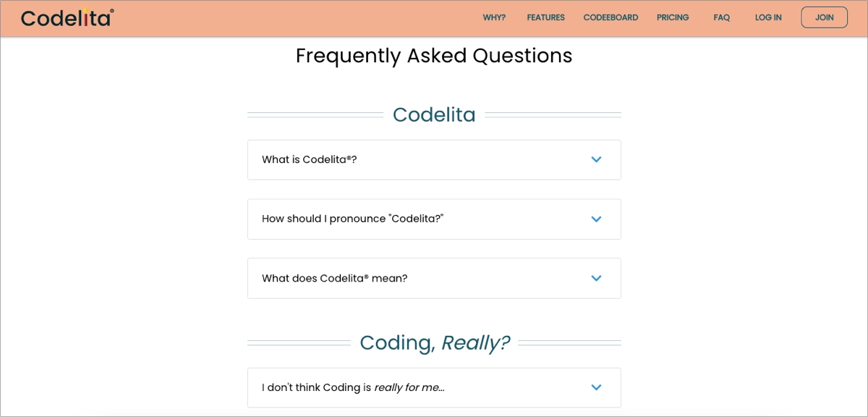Image resolution: width=868 pixels, height=417 pixels.
Task: Click LOG IN in the header
Action: (x=767, y=17)
